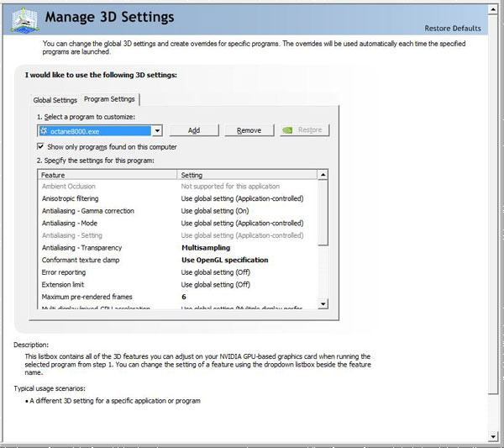Click the Remove button

point(249,130)
